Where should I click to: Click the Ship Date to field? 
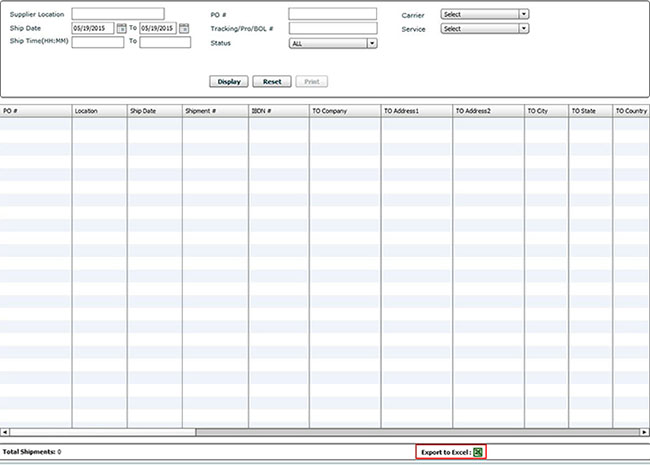158,28
